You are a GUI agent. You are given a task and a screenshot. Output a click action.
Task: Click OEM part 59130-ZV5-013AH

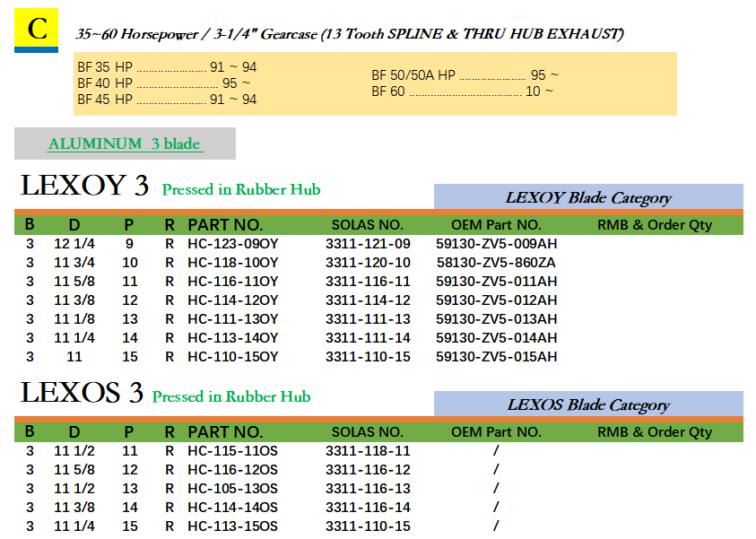coord(497,318)
